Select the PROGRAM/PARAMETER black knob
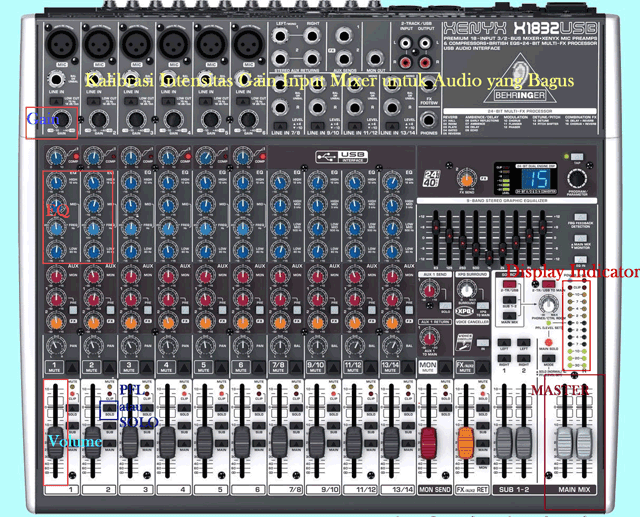This screenshot has width=640, height=517. 577,179
